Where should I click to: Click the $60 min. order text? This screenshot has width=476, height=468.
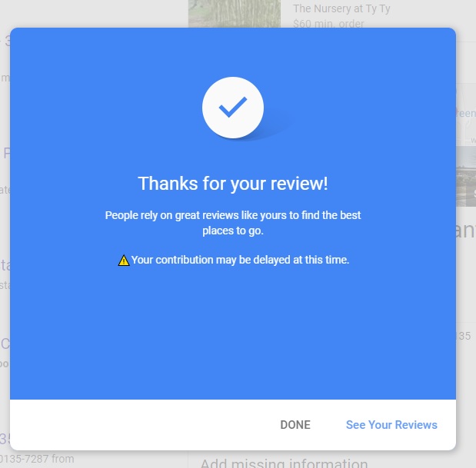tap(328, 23)
